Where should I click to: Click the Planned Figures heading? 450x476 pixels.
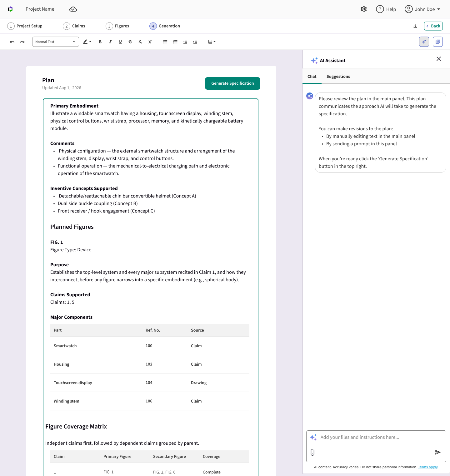(72, 227)
